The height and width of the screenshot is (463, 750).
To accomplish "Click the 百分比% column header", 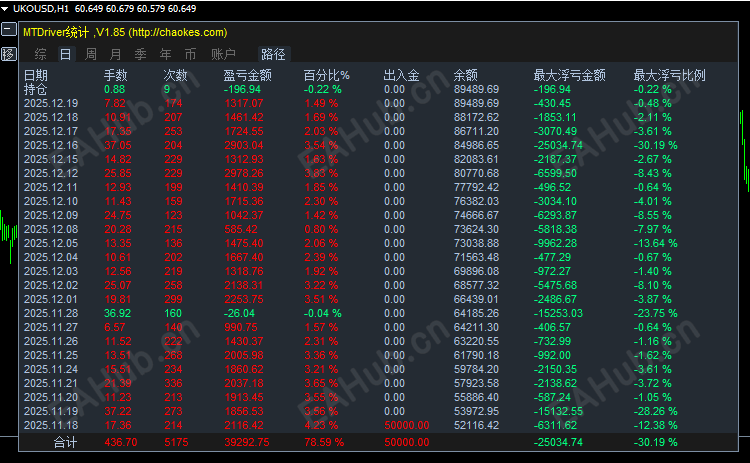I will [327, 75].
